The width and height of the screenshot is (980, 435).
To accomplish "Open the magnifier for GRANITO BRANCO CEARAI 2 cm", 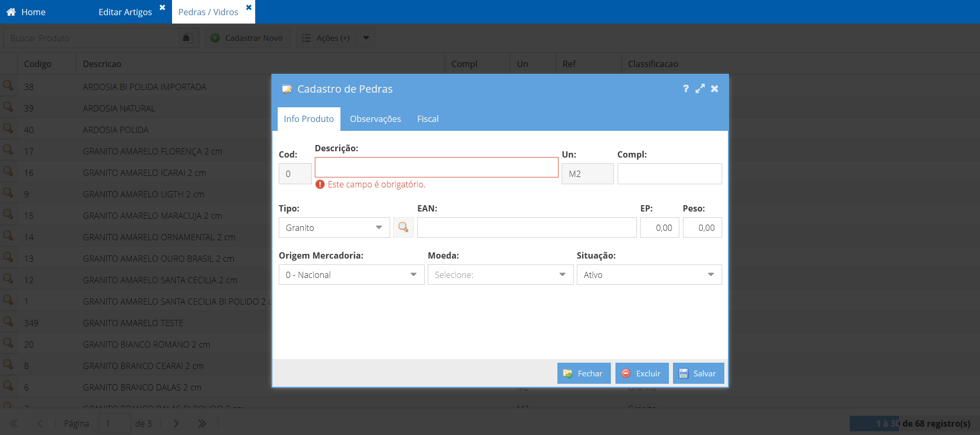I will click(8, 364).
